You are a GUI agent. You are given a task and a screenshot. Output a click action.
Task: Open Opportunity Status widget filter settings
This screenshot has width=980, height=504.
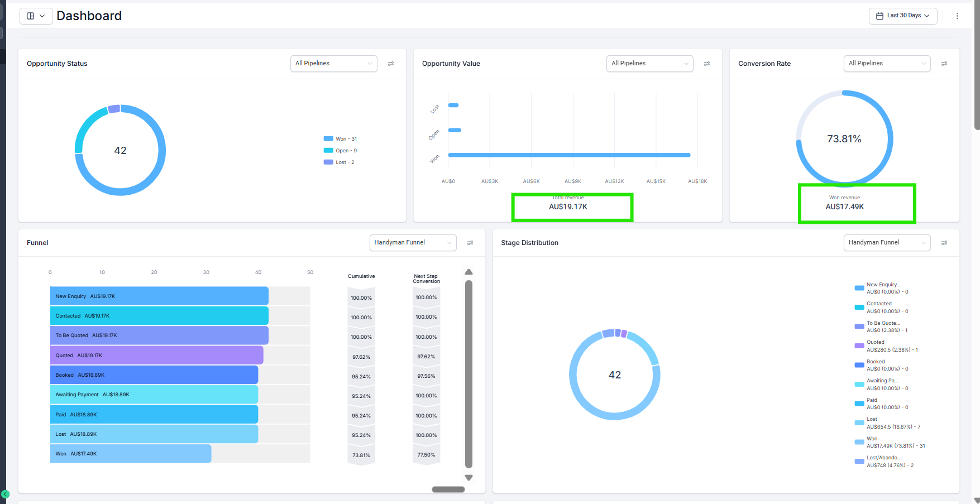(391, 64)
